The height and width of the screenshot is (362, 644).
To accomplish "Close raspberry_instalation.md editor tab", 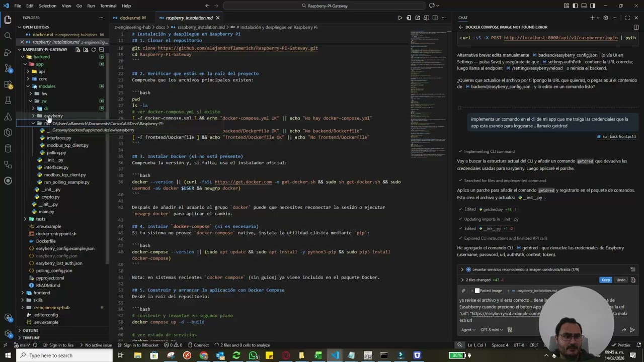I will [x=217, y=18].
